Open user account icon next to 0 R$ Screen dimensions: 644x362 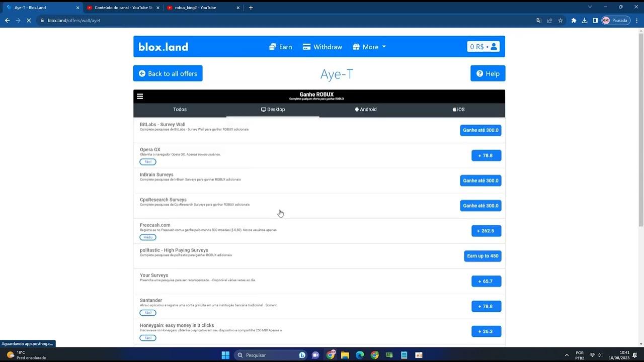494,47
